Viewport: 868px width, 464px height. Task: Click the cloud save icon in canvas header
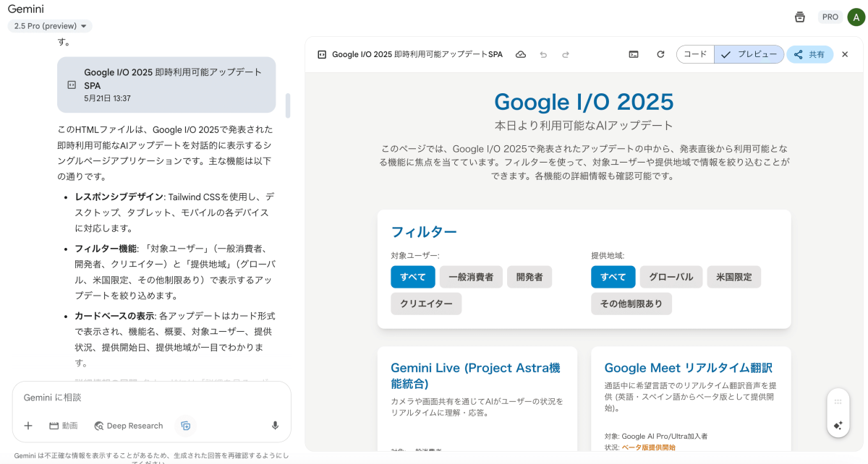tap(520, 54)
